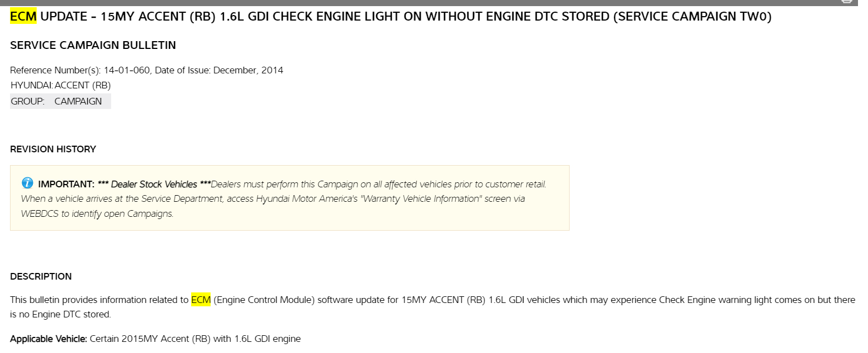The height and width of the screenshot is (353, 868).
Task: Click the SERVICE CAMPAIGN BULLETIN heading
Action: pyautogui.click(x=93, y=46)
